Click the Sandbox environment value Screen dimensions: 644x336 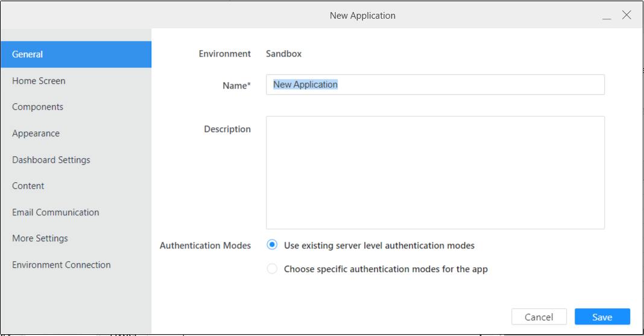(284, 54)
